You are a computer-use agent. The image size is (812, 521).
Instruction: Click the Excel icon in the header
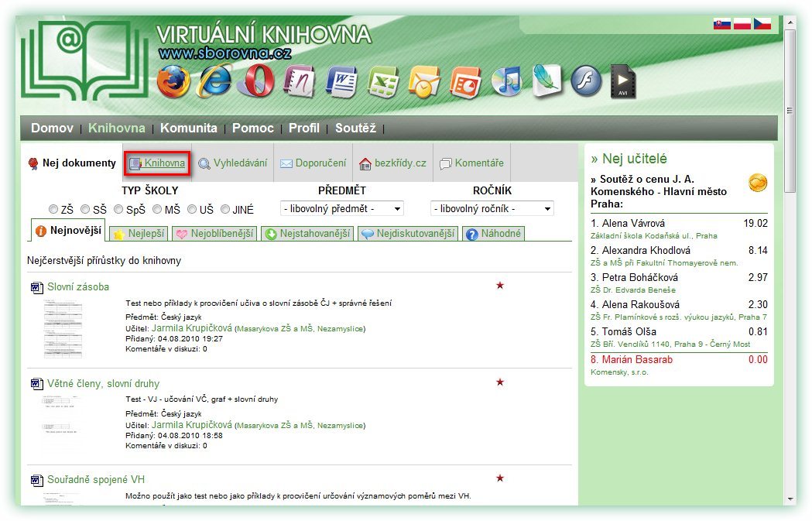pyautogui.click(x=383, y=82)
